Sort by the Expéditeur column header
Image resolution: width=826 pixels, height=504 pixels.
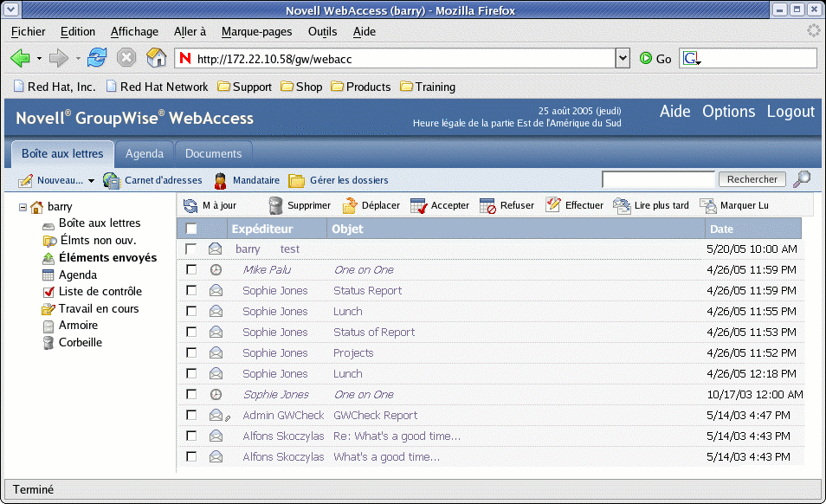click(277, 229)
